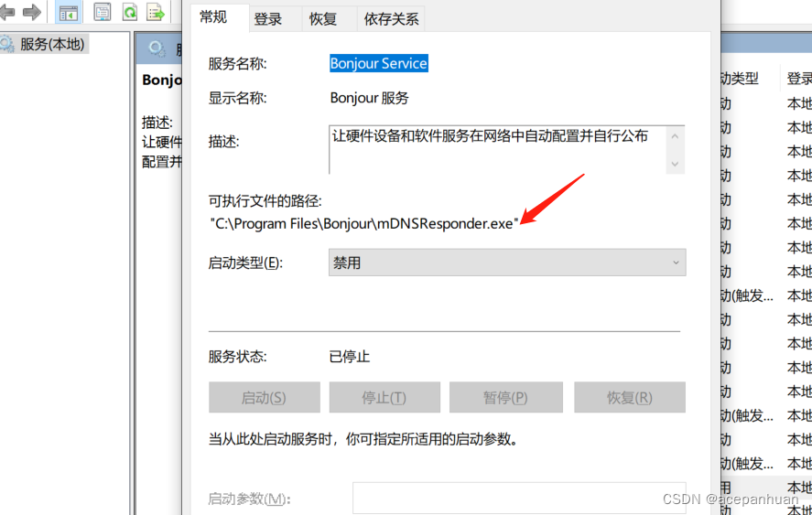Click the description box scroll-up arrow
The width and height of the screenshot is (812, 515).
point(675,136)
